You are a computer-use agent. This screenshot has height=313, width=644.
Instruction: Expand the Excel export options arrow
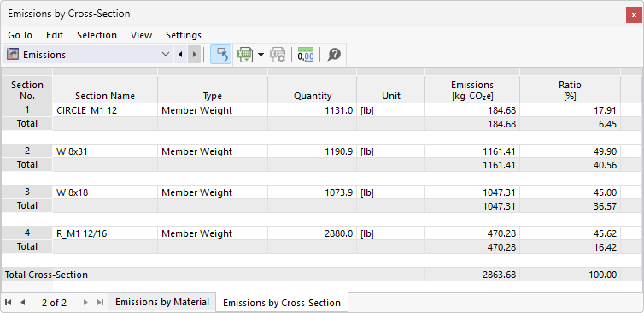(261, 55)
